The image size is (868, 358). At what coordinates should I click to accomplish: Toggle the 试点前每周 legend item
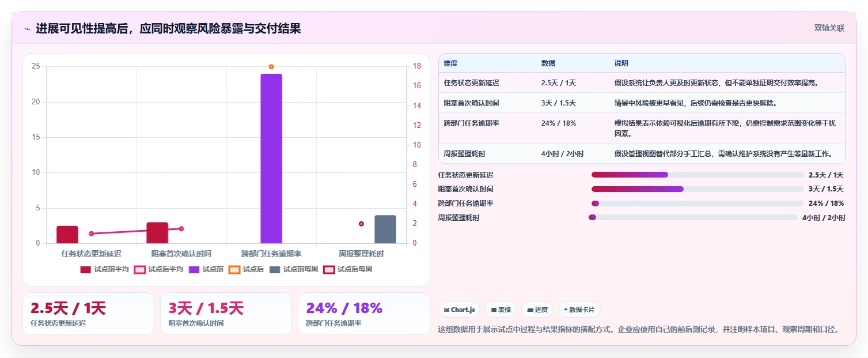click(293, 269)
